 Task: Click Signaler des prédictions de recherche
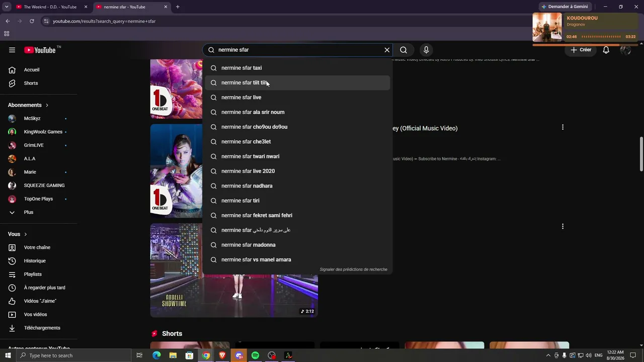(354, 269)
